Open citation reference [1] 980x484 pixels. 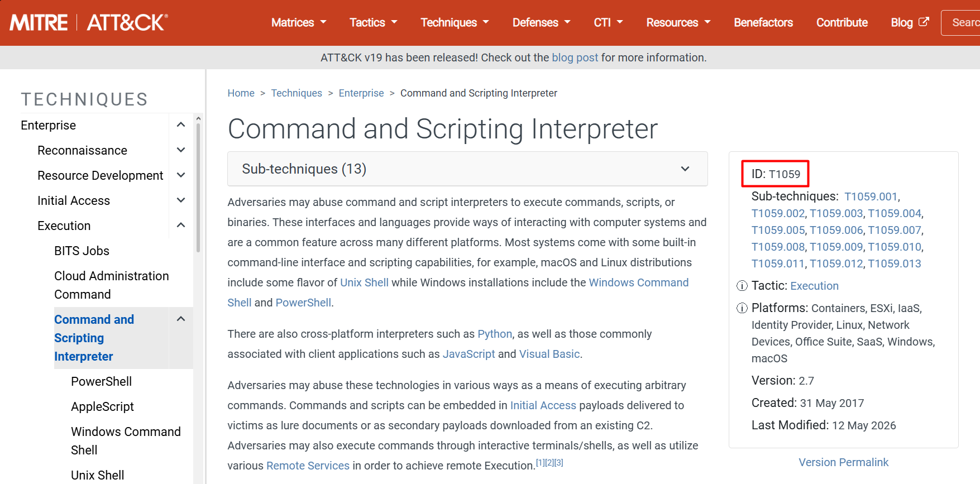point(540,463)
